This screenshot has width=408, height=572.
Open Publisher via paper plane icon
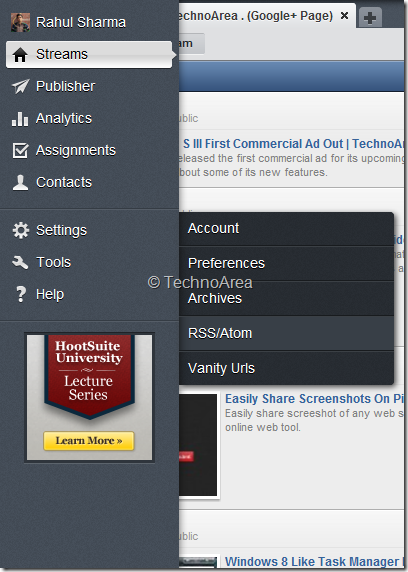(20, 86)
